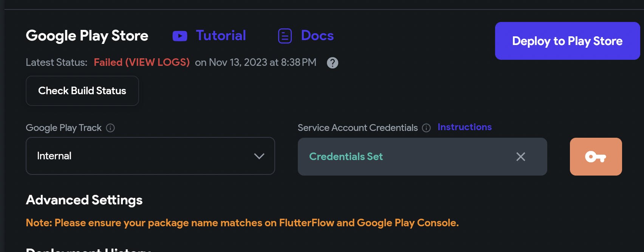Clear the set credentials with X
The width and height of the screenshot is (644, 252).
tap(521, 157)
